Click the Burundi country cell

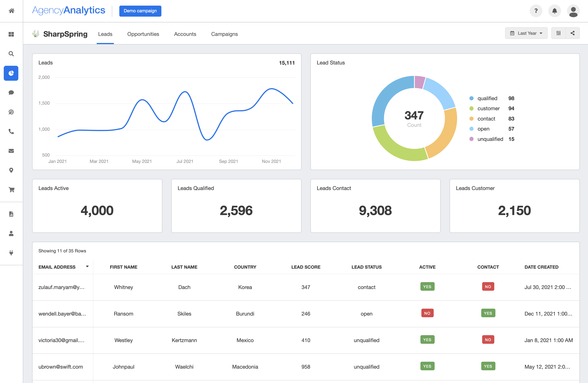[245, 314]
